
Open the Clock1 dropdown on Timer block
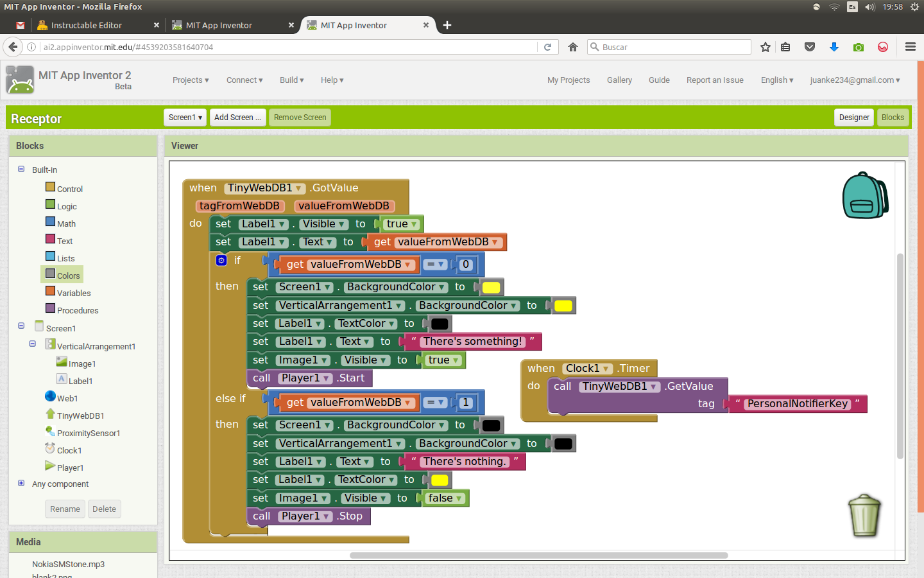point(606,369)
